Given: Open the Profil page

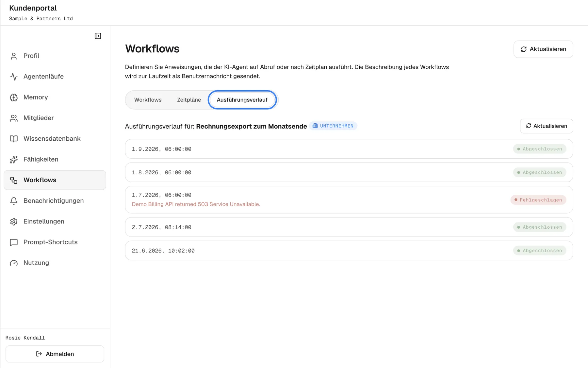Looking at the screenshot, I should (x=55, y=56).
